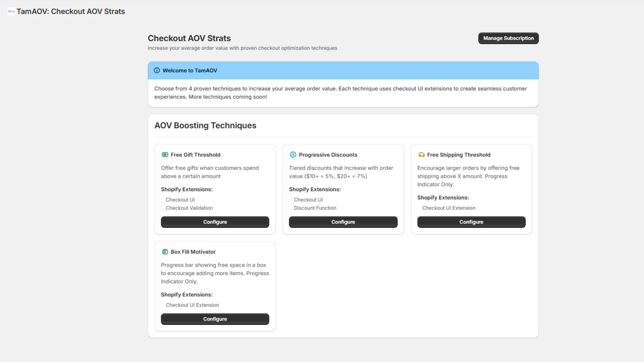This screenshot has width=644, height=362.
Task: Configure the Box Fill Motivator technique
Action: click(215, 319)
